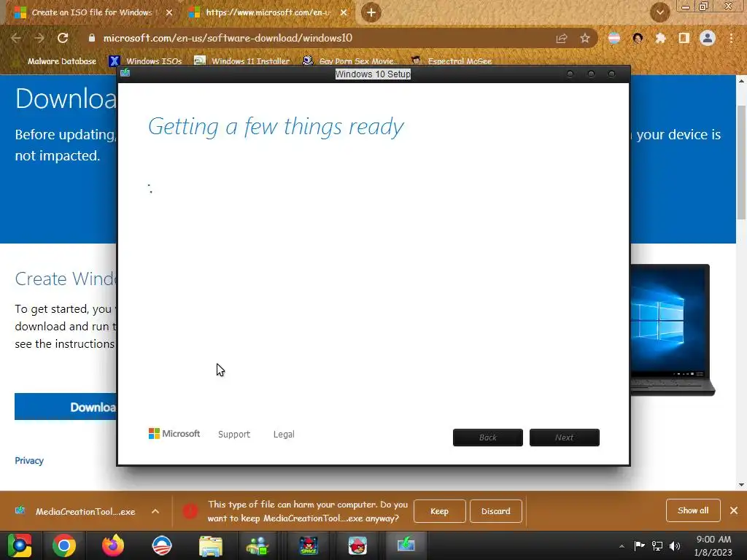Toggle the browser side panel icon

tap(684, 38)
